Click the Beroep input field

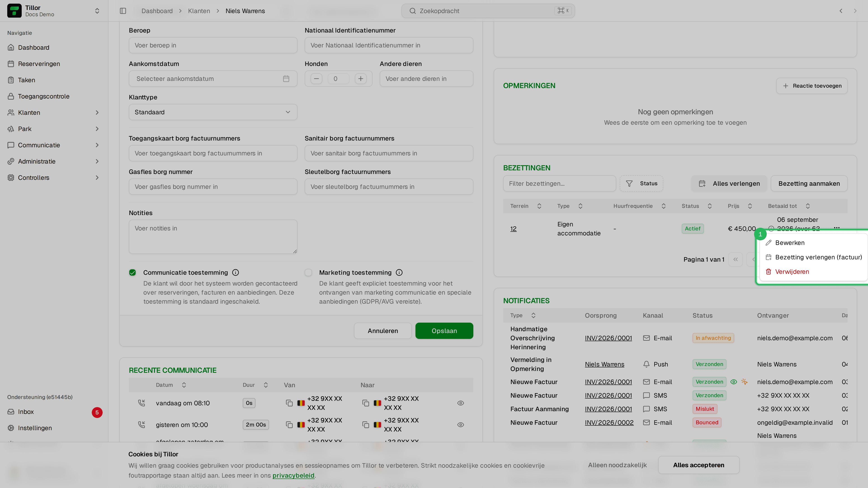tap(213, 45)
